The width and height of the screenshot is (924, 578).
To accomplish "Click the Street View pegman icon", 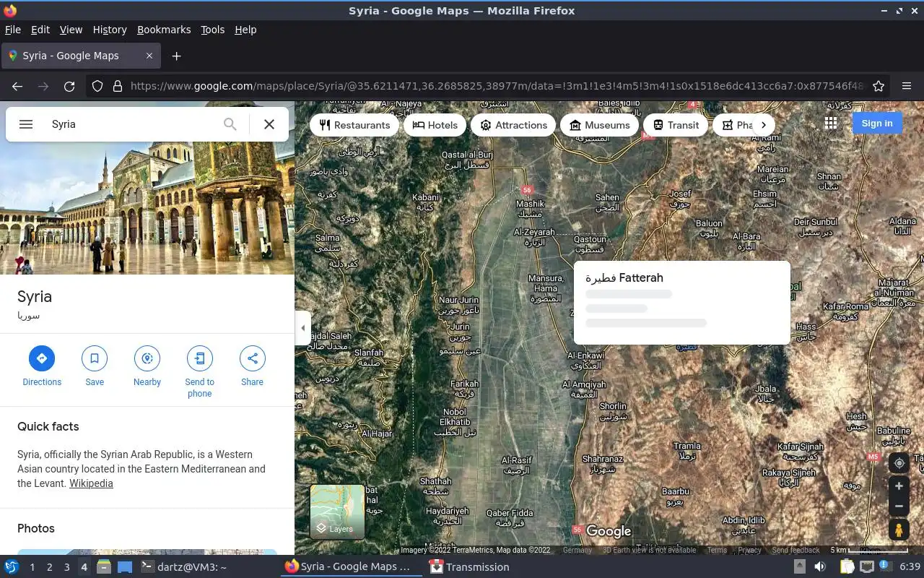I will 899,530.
